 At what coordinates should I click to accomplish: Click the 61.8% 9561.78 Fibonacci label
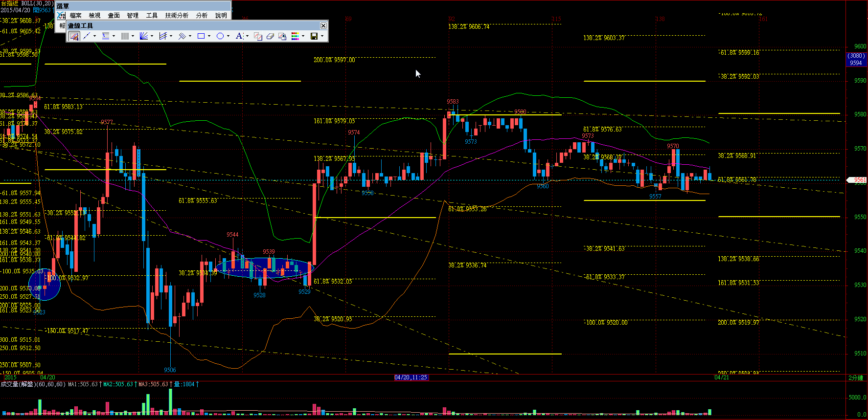pos(737,180)
